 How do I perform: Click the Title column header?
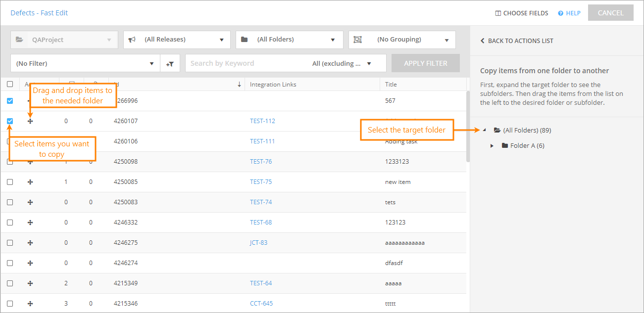[391, 85]
